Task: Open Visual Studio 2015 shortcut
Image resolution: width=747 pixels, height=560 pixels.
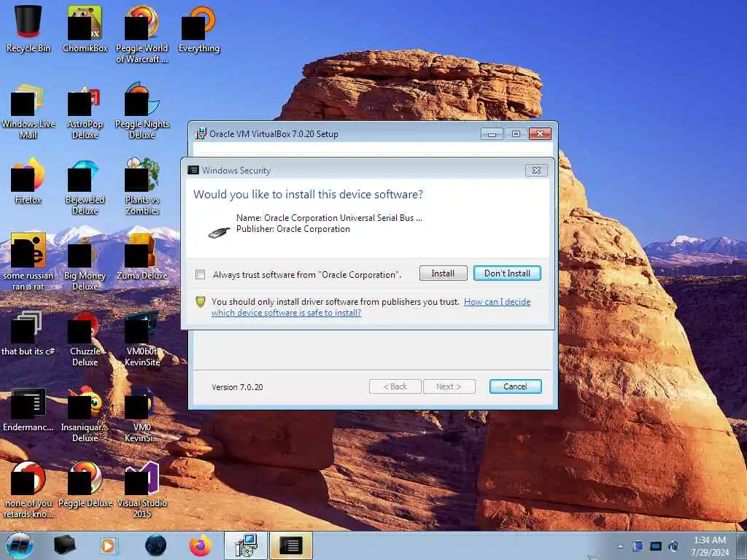Action: pyautogui.click(x=142, y=489)
